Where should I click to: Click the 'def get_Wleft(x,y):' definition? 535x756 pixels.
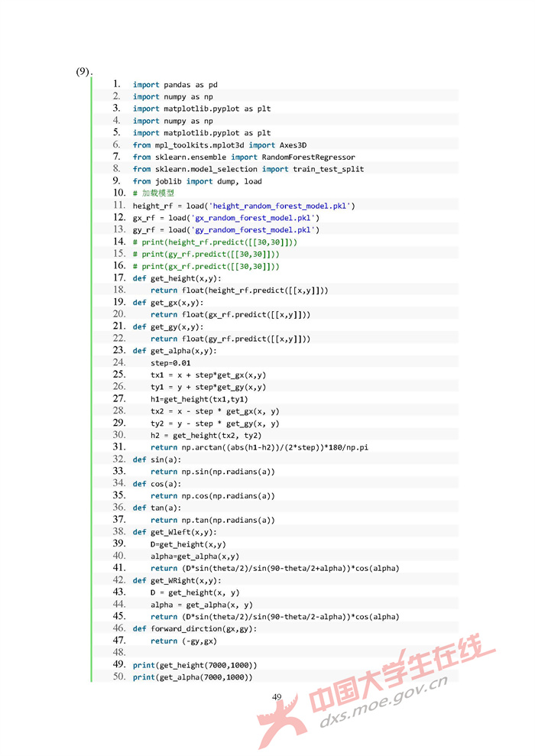[x=174, y=532]
